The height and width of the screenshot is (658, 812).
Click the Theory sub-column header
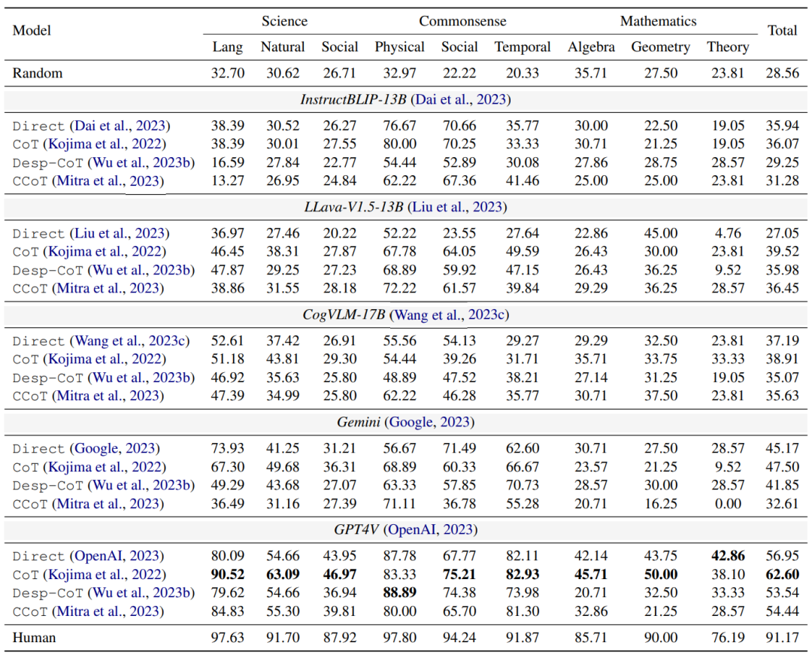point(728,47)
